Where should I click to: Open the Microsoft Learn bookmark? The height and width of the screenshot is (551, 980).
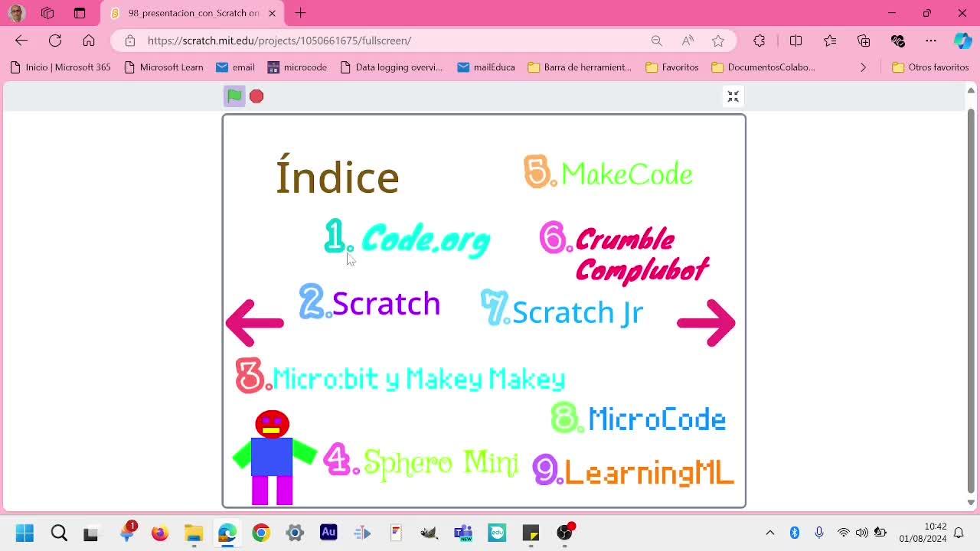tap(164, 67)
